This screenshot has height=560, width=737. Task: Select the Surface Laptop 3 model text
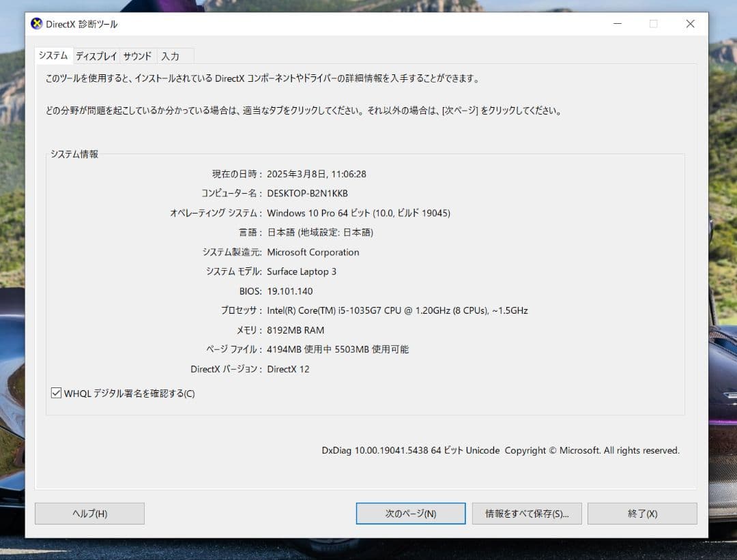coord(302,271)
